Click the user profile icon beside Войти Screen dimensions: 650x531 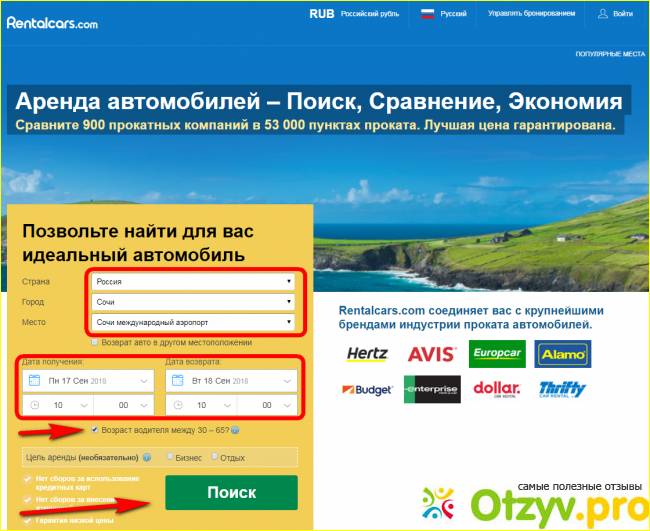pos(602,14)
